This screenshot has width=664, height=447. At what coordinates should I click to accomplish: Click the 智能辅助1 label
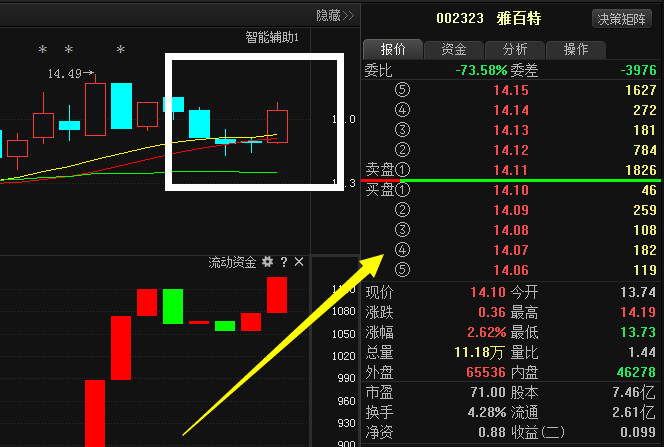[x=272, y=38]
